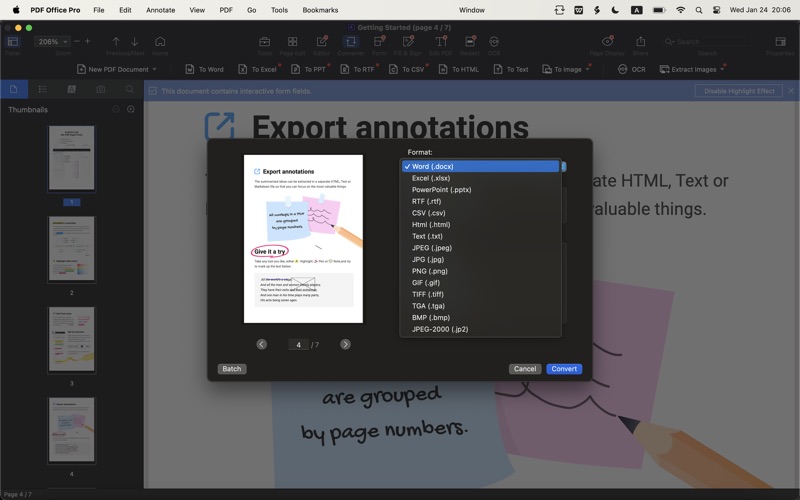Choose CSV (.csv) from format list

(x=480, y=213)
